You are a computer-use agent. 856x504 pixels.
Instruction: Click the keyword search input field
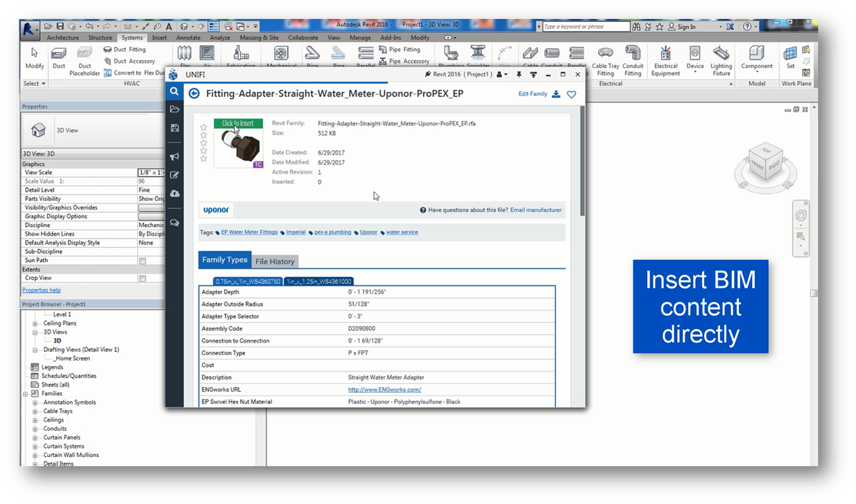click(x=586, y=27)
